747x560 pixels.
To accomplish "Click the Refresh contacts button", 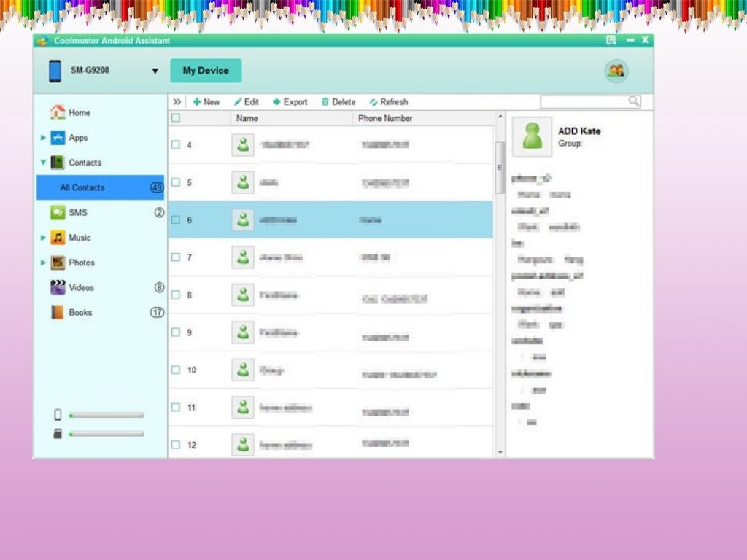I will (389, 102).
